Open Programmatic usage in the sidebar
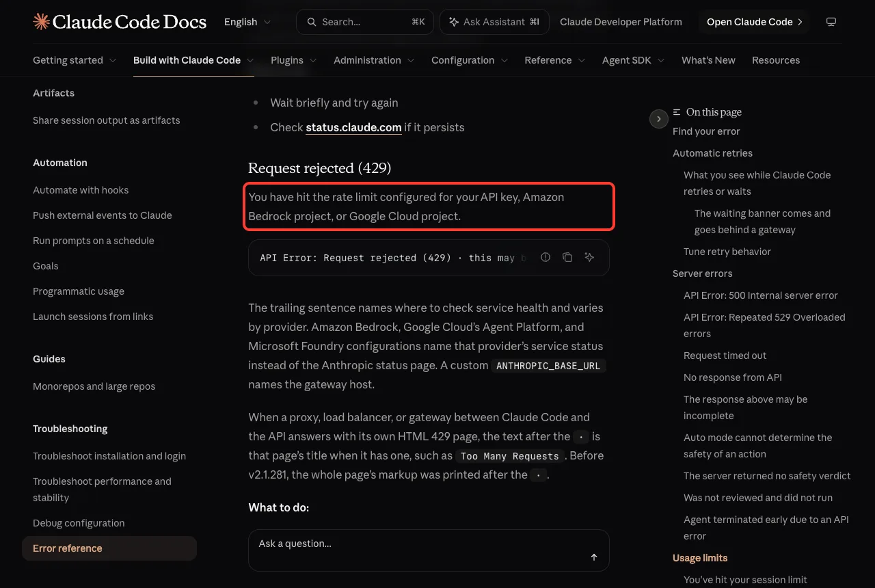875x588 pixels. [79, 291]
